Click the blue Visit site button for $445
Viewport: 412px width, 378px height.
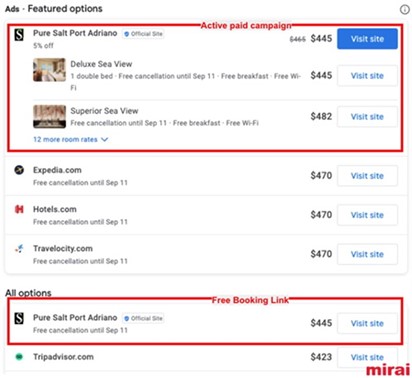pos(367,39)
